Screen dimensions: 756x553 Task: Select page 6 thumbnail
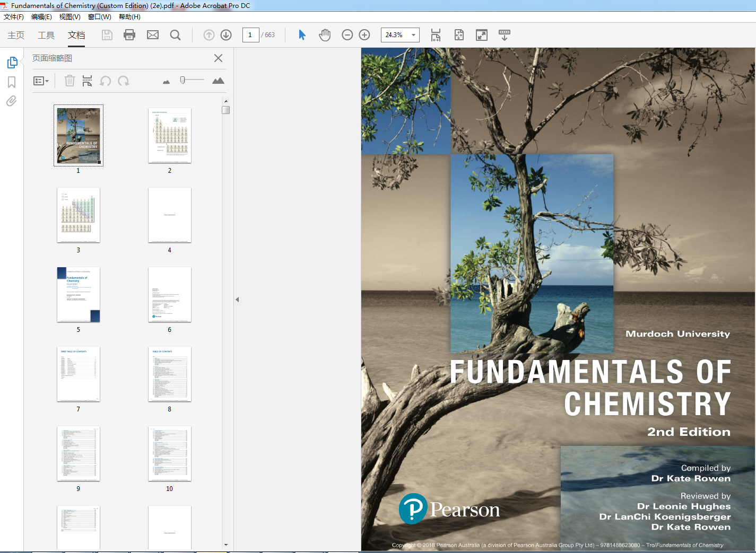point(170,295)
